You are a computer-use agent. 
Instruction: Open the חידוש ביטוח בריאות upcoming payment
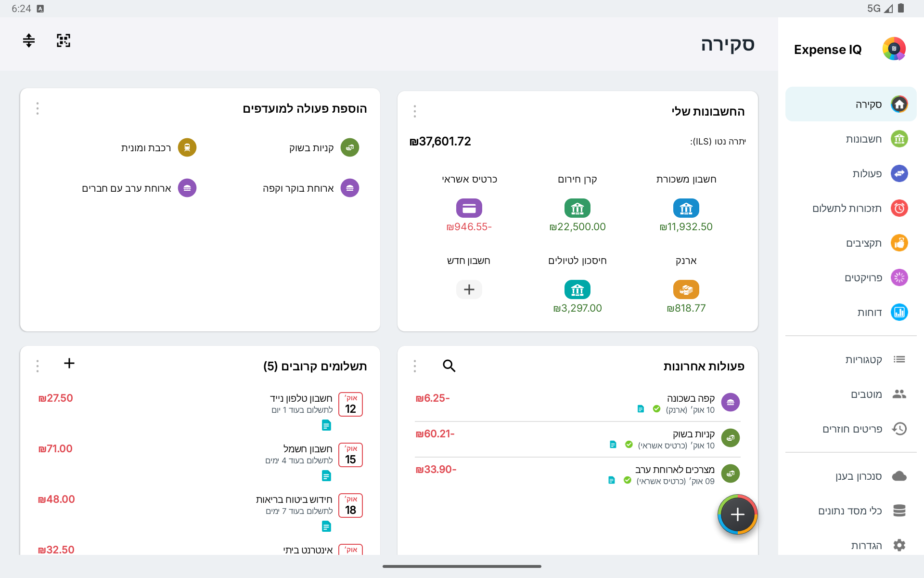(x=200, y=512)
